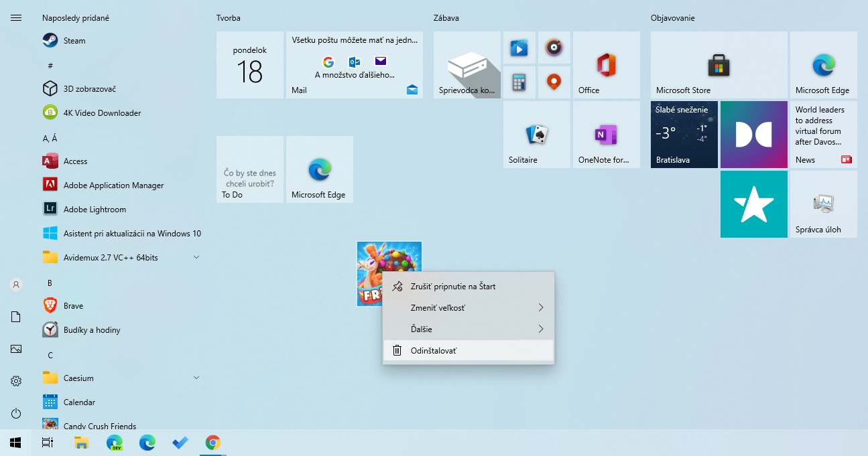Open Calendar entry in the app list
Image resolution: width=868 pixels, height=456 pixels.
[x=121, y=402]
